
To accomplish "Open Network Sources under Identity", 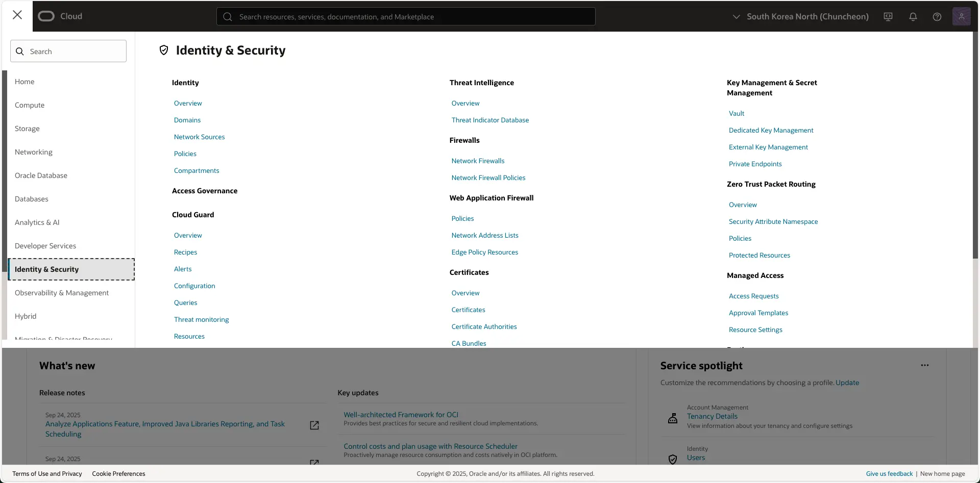I will (x=199, y=137).
